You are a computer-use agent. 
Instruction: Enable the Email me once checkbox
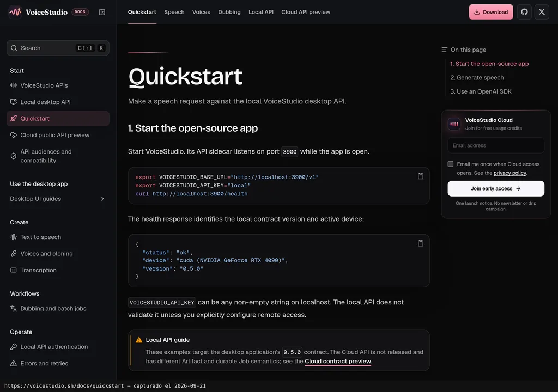(x=451, y=164)
